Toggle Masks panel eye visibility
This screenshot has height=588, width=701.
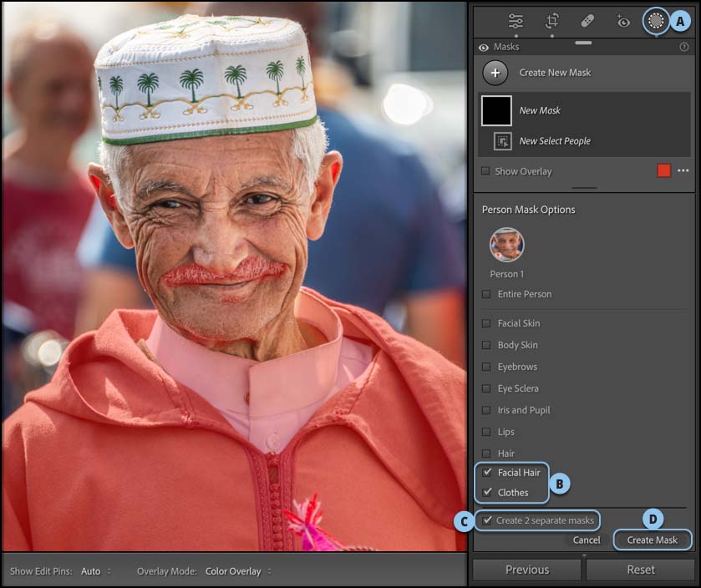coord(484,48)
